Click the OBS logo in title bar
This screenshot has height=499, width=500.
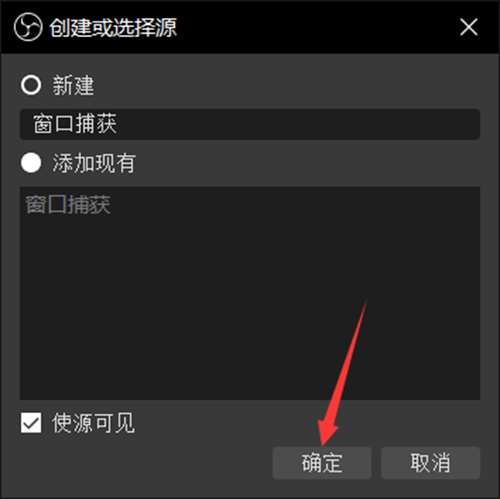pyautogui.click(x=28, y=27)
